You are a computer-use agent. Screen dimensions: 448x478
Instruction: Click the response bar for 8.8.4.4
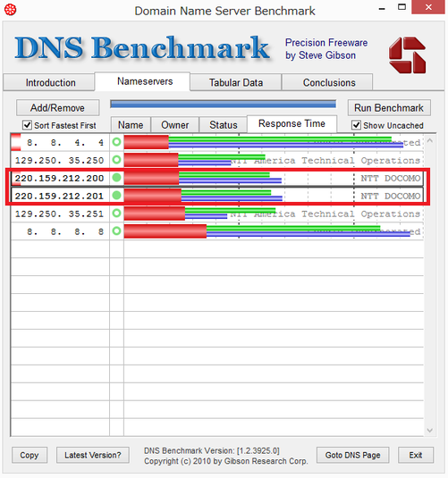[x=264, y=142]
